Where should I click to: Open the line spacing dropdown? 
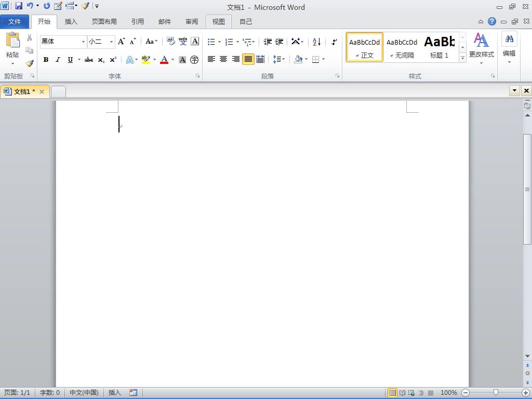(x=279, y=59)
